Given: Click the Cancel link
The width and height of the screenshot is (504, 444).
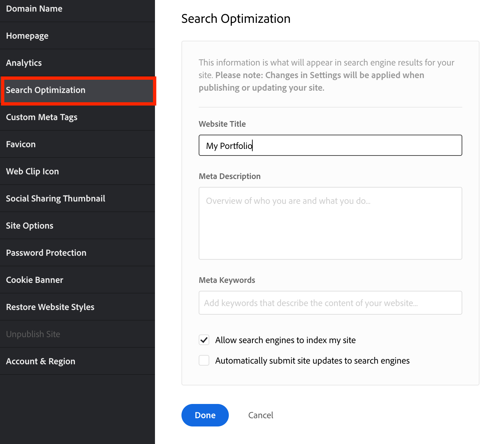Looking at the screenshot, I should pyautogui.click(x=261, y=415).
